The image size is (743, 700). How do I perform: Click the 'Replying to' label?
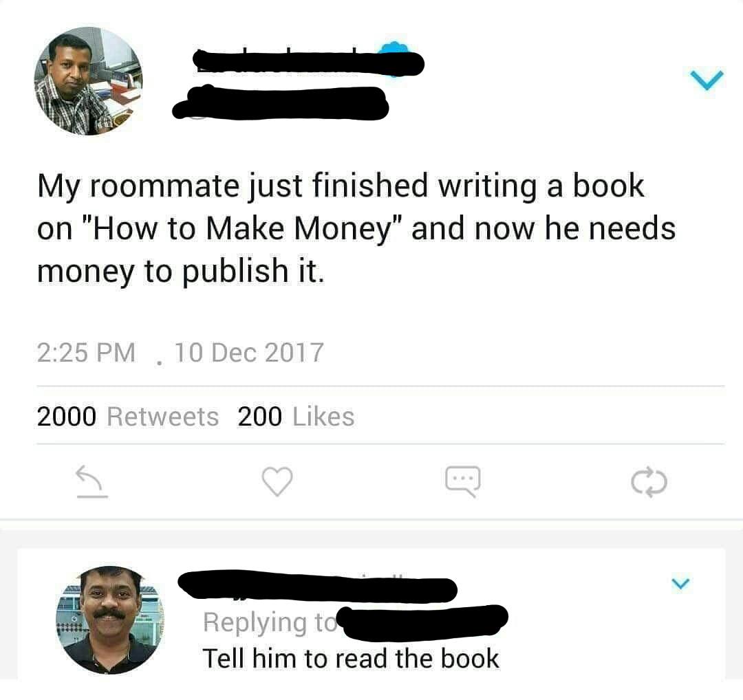(270, 622)
